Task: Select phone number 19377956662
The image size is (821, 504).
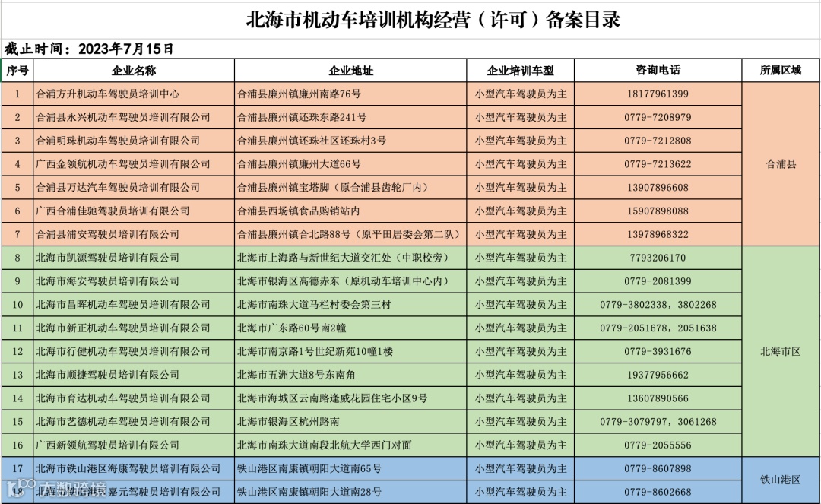Action: [658, 376]
